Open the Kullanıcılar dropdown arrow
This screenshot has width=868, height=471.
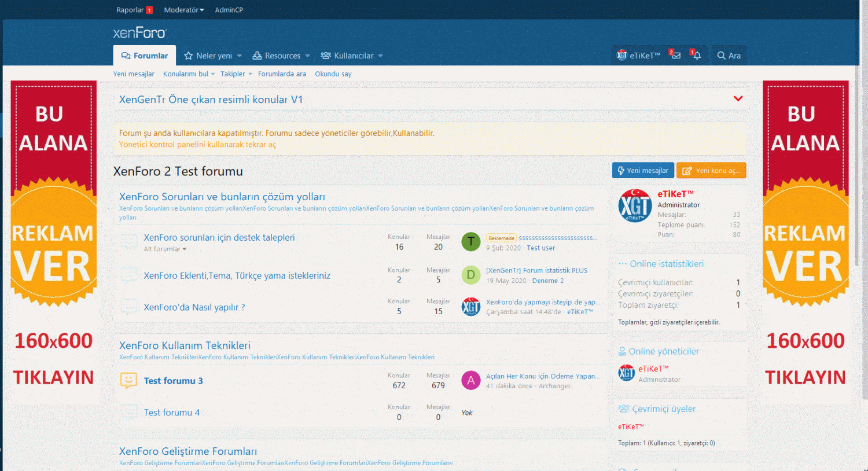click(x=381, y=56)
